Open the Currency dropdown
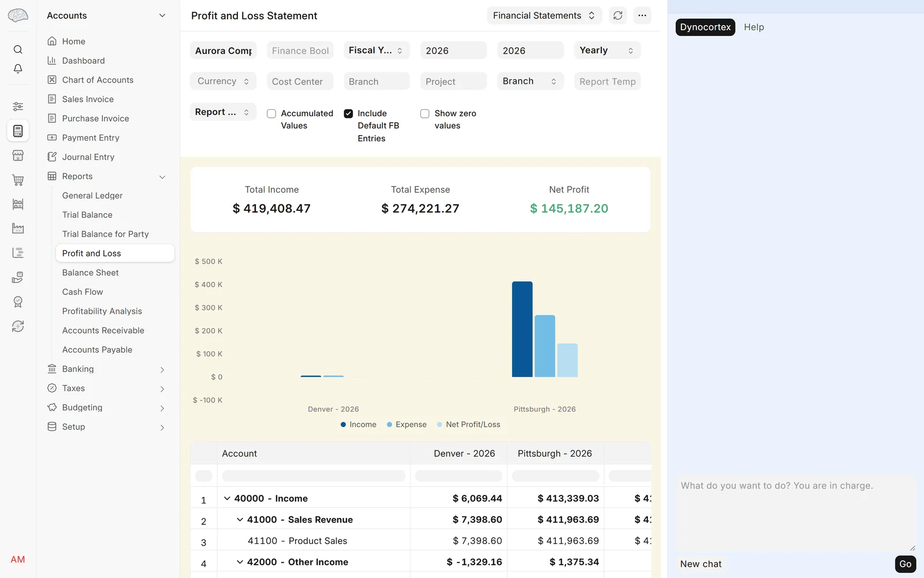 (x=223, y=81)
